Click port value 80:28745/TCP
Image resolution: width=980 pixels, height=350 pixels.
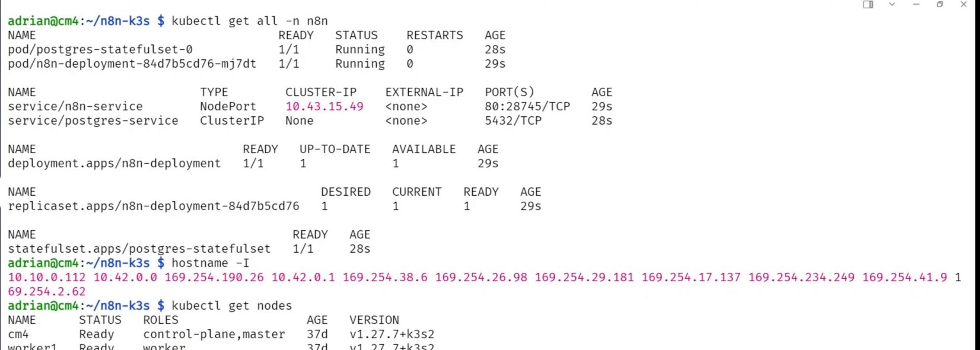tap(527, 107)
